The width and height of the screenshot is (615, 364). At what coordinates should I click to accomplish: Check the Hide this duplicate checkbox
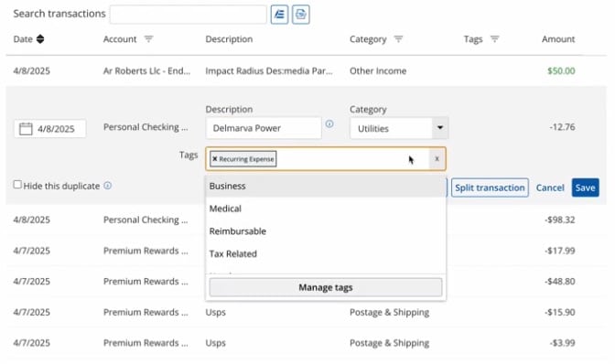click(17, 185)
